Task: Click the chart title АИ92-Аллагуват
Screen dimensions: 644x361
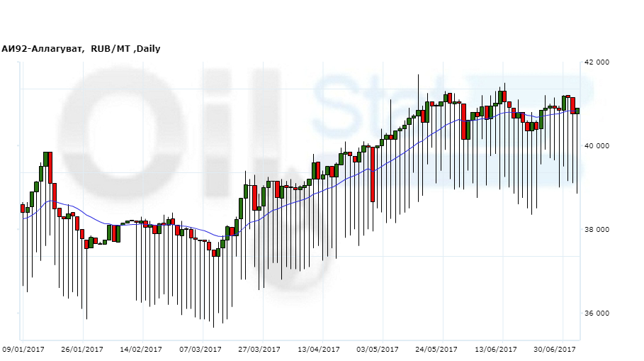Action: 43,49
